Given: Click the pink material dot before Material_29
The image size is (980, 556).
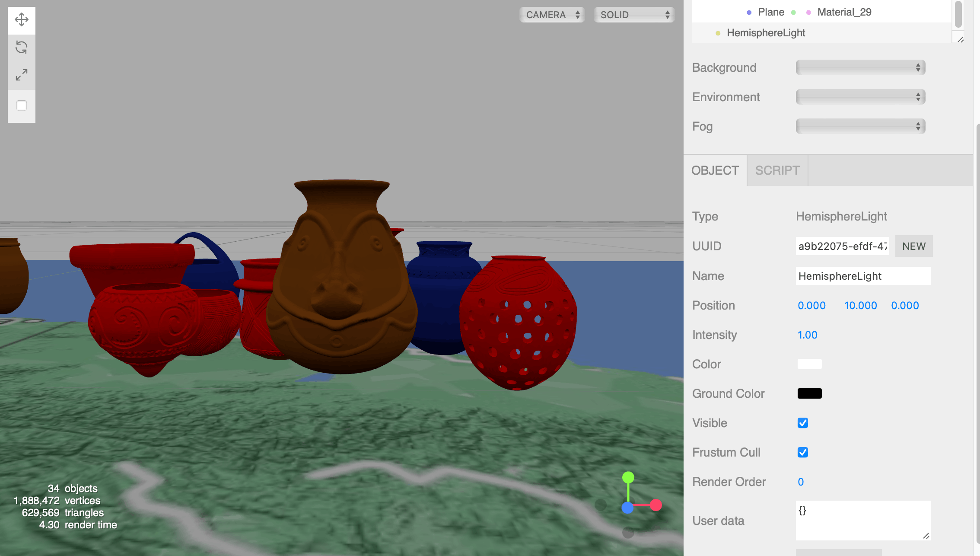Looking at the screenshot, I should pyautogui.click(x=808, y=13).
